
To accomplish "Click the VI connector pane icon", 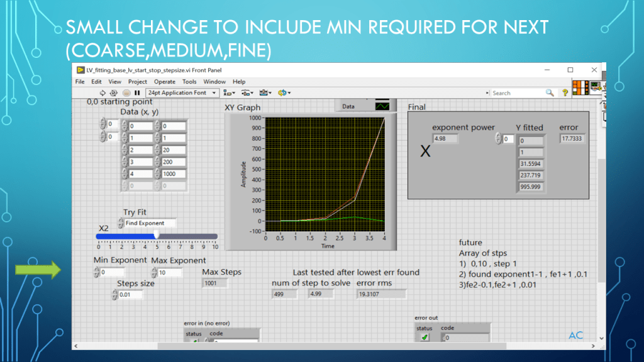I will pos(580,87).
